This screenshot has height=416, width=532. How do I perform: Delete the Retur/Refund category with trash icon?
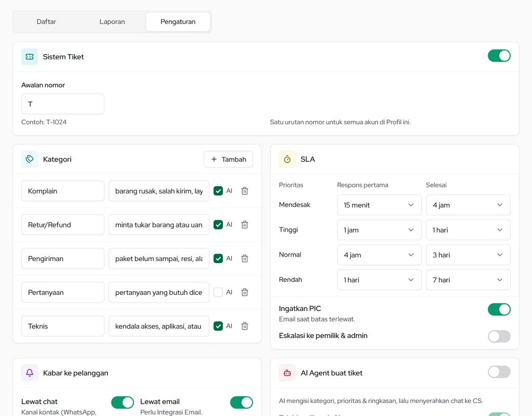pyautogui.click(x=245, y=225)
